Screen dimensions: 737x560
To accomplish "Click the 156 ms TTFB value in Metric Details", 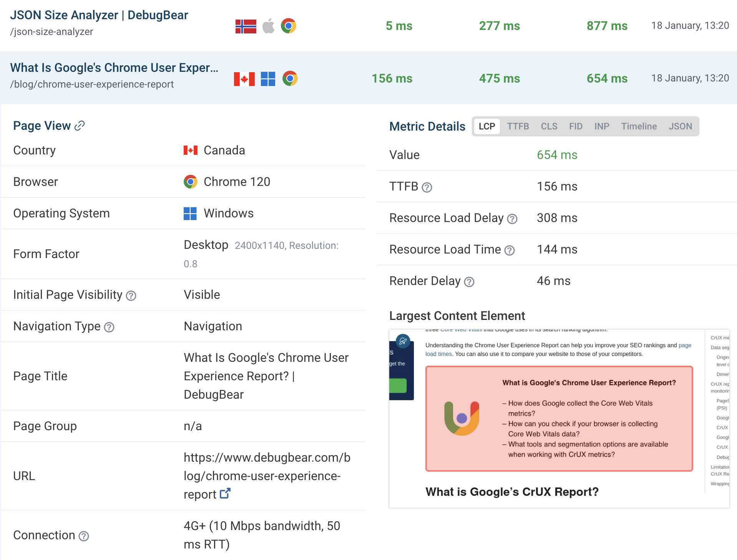I will tap(557, 186).
